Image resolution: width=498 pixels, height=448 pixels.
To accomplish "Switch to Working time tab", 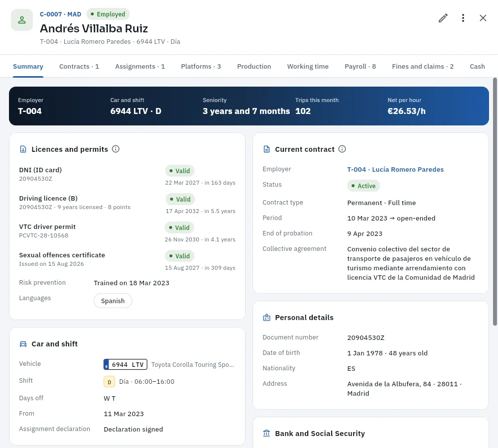I will click(x=308, y=66).
